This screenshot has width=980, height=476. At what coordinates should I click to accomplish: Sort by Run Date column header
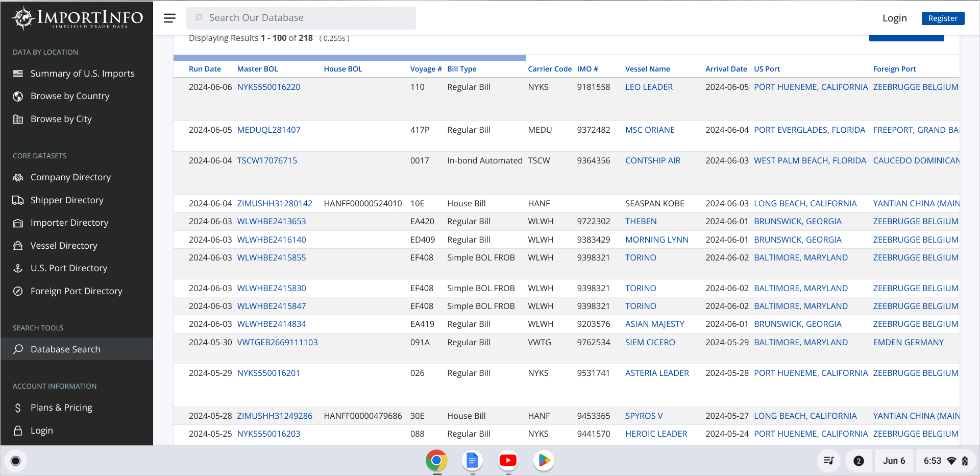[x=205, y=69]
